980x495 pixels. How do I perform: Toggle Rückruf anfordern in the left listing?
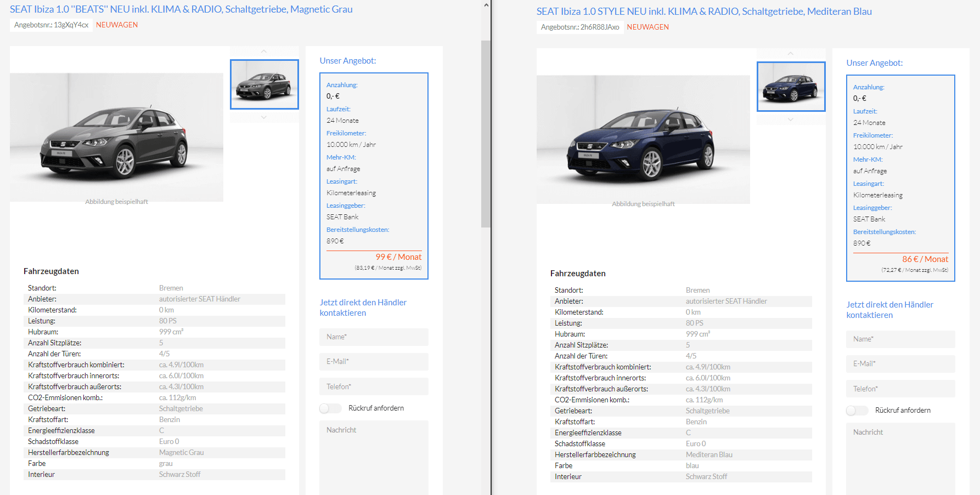[331, 408]
